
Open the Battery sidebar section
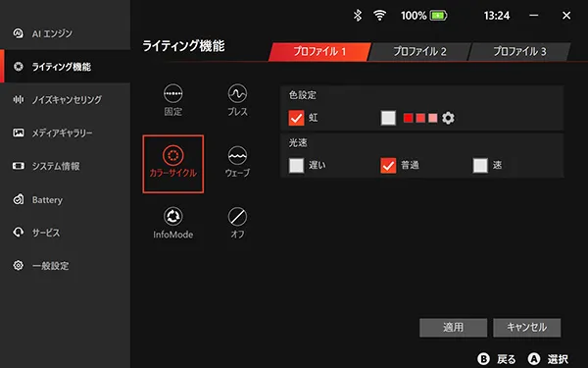point(66,199)
